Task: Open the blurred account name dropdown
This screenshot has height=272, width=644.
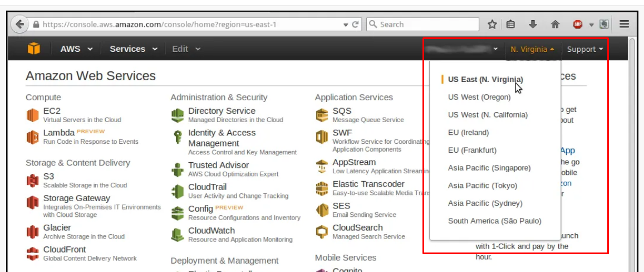Action: pos(461,50)
